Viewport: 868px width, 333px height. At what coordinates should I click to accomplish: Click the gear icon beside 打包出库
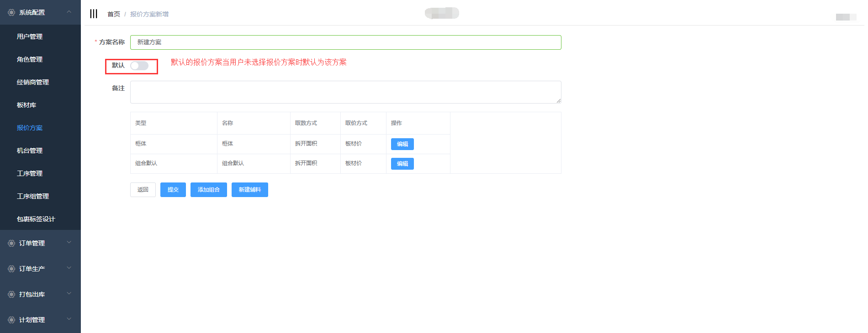(x=11, y=294)
